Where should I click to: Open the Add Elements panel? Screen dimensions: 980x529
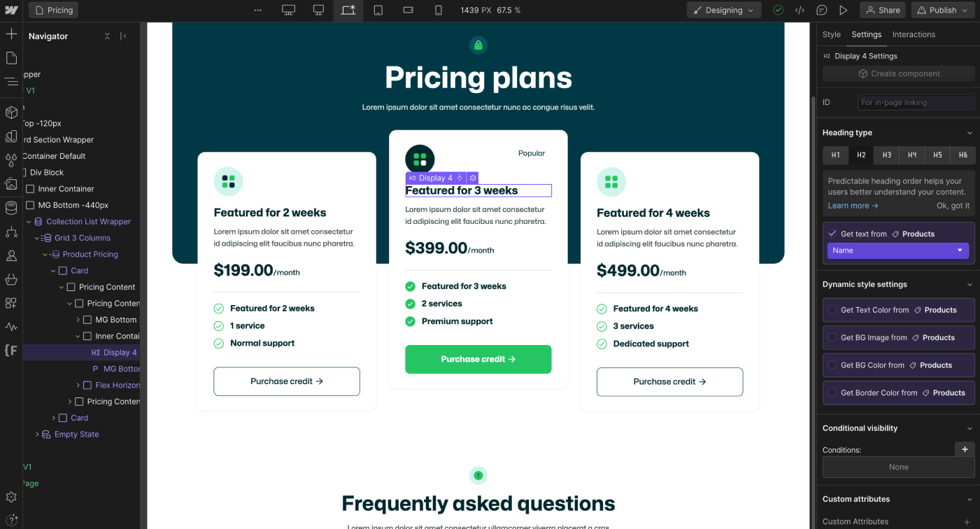(x=11, y=33)
